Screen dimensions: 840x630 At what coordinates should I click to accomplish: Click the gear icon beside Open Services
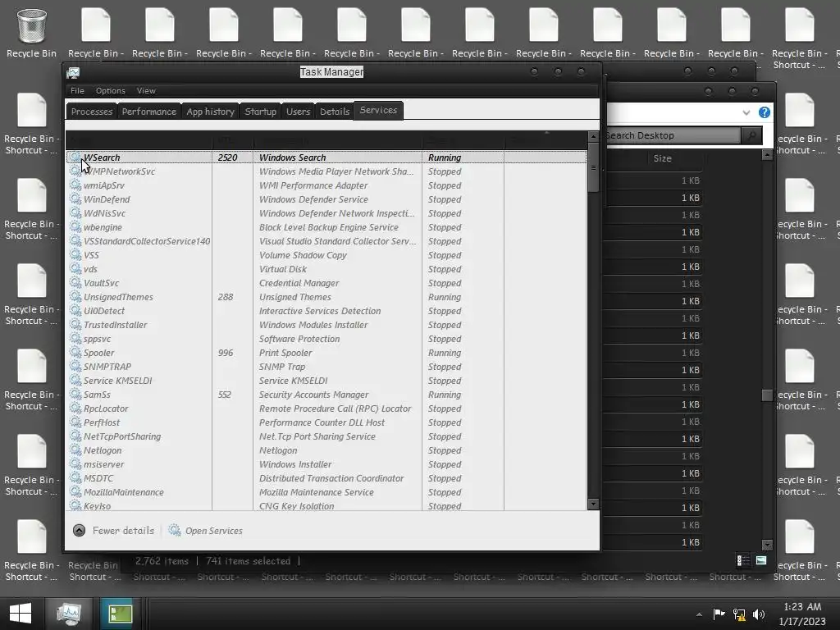coord(175,531)
